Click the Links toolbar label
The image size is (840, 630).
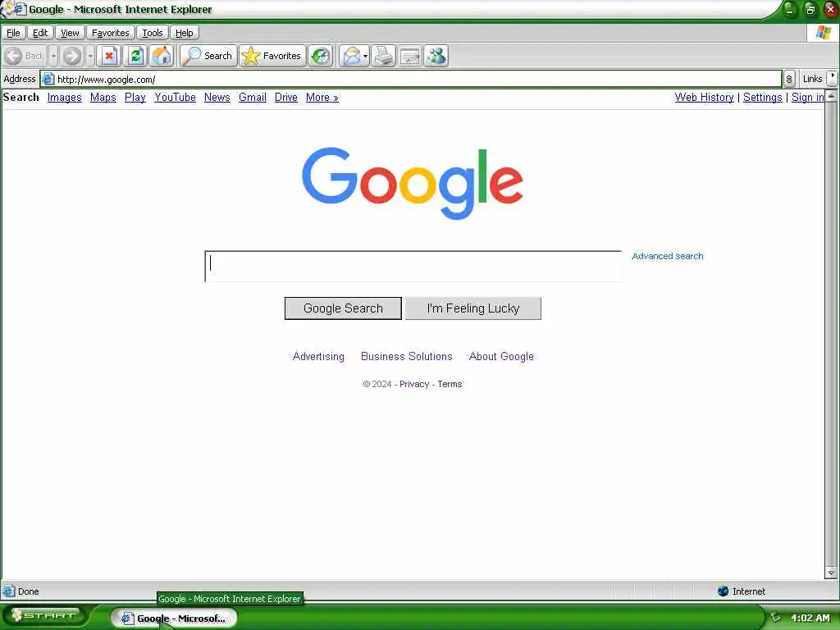click(812, 79)
